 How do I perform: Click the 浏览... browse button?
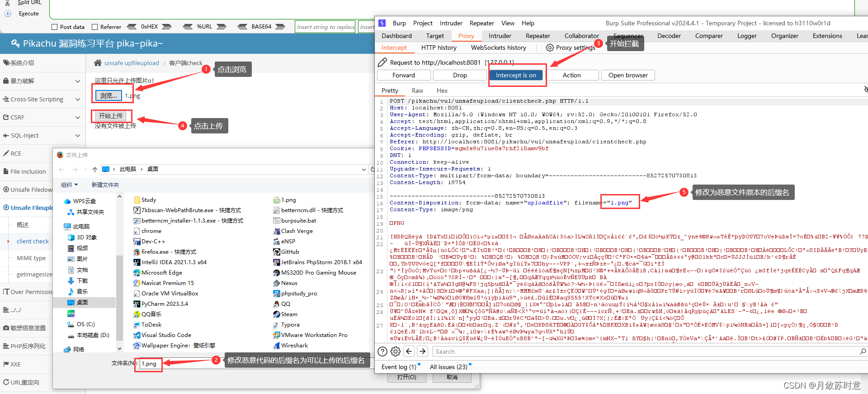point(108,95)
